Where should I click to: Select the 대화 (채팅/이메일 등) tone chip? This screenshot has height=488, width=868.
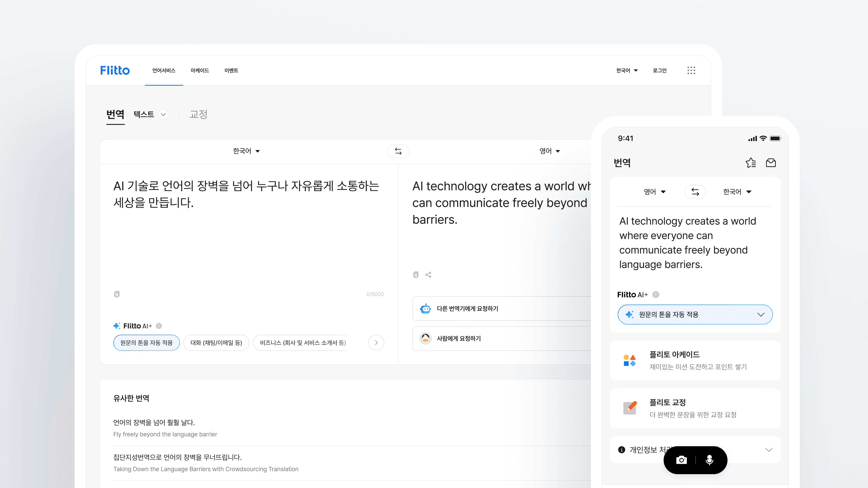(x=216, y=343)
